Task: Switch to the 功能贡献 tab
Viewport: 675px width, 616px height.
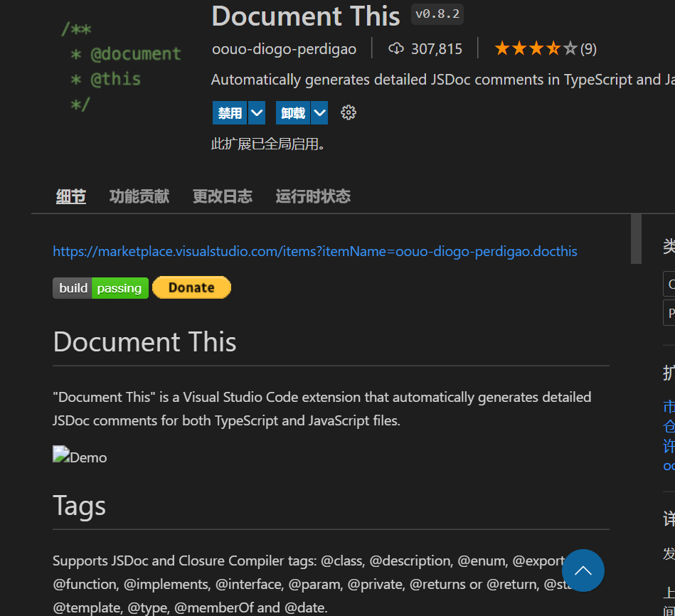Action: pos(139,196)
